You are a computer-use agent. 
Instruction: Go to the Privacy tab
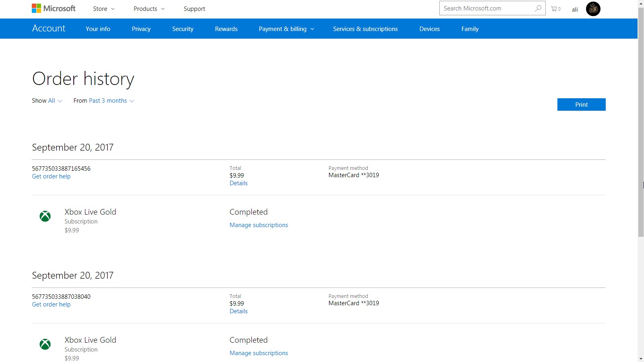tap(141, 29)
